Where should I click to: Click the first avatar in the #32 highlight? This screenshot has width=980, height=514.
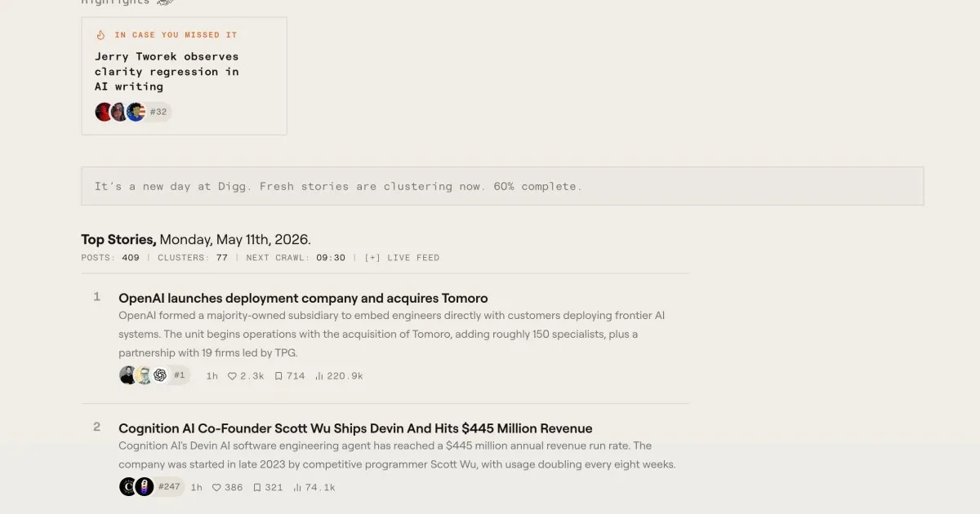(104, 112)
